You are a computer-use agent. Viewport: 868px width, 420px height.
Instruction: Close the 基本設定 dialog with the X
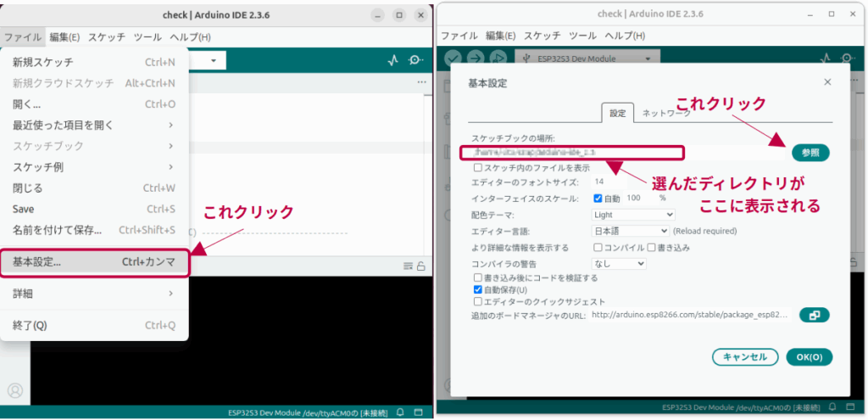point(826,82)
